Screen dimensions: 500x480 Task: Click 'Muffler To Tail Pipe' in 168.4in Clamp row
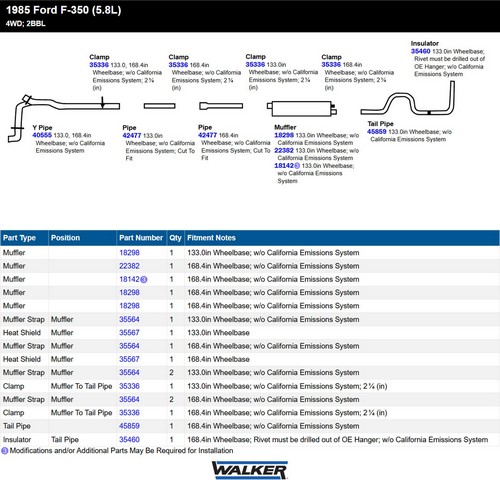[x=81, y=413]
